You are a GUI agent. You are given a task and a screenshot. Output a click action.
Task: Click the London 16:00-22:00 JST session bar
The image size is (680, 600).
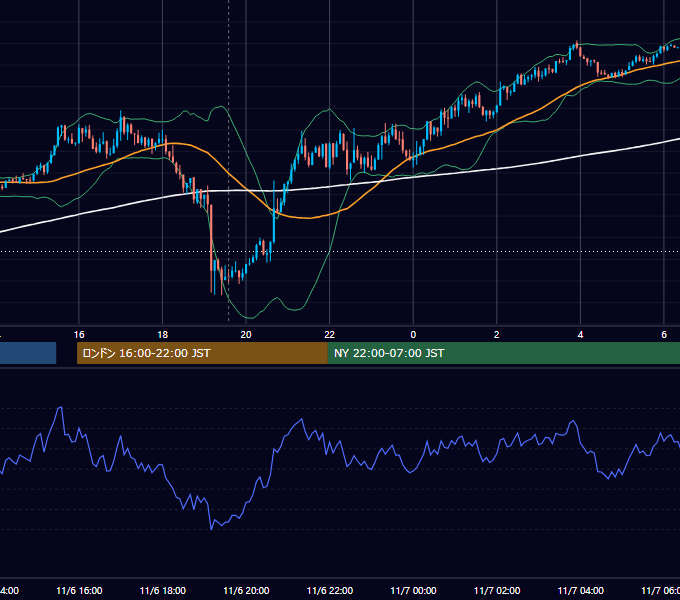tap(202, 353)
